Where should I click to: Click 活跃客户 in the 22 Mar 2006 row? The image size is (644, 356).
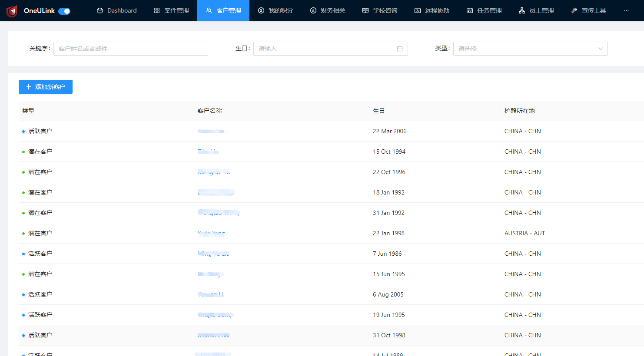(40, 131)
